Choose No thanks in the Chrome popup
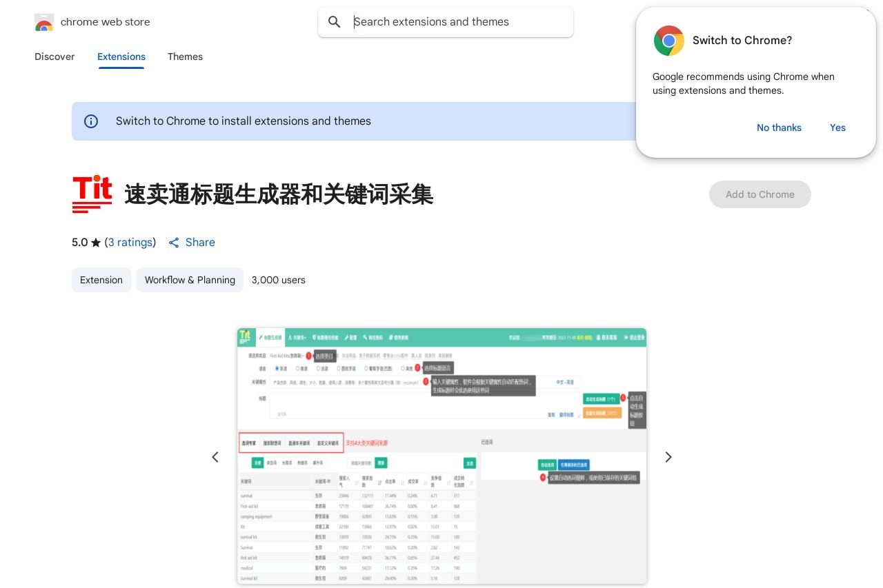This screenshot has height=588, width=883. (x=779, y=128)
